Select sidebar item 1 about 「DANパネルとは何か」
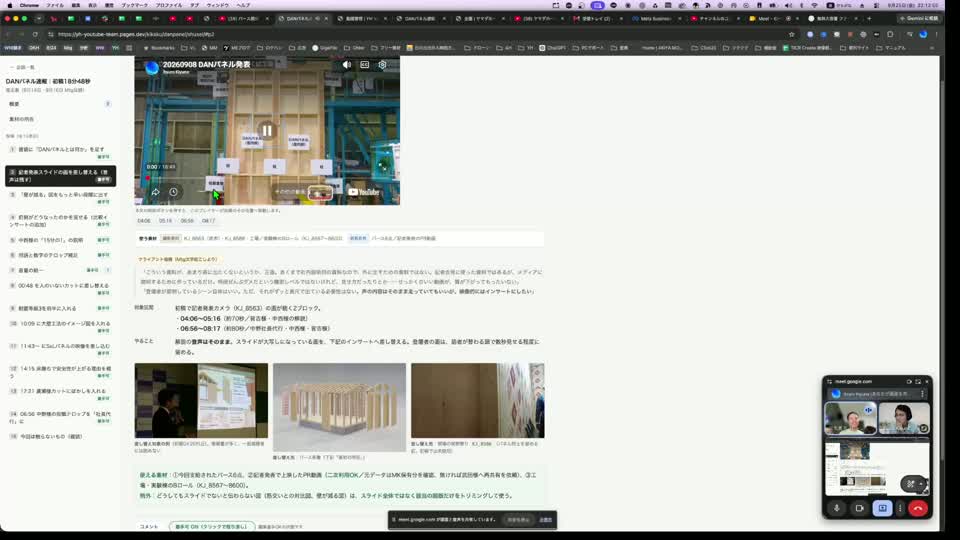 [60, 152]
